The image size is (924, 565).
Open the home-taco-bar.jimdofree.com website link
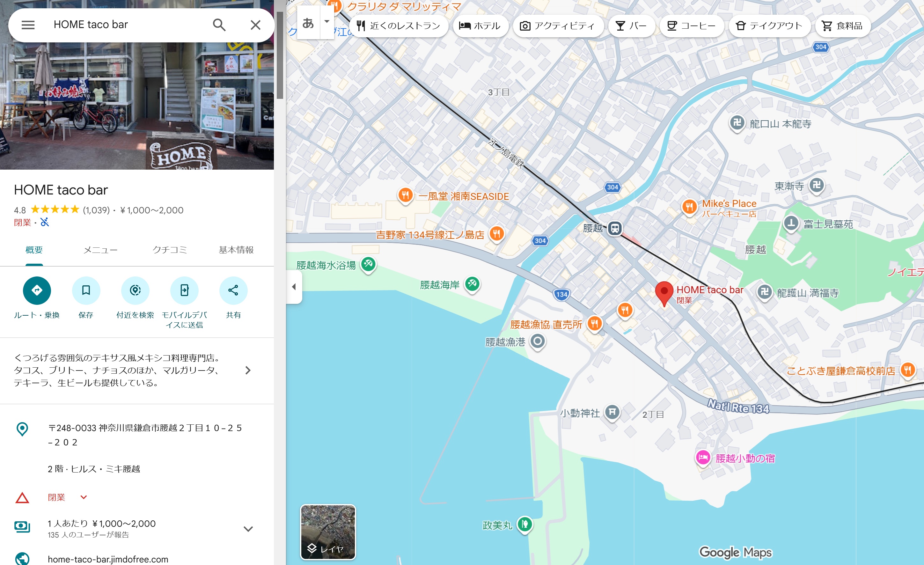coord(108,559)
